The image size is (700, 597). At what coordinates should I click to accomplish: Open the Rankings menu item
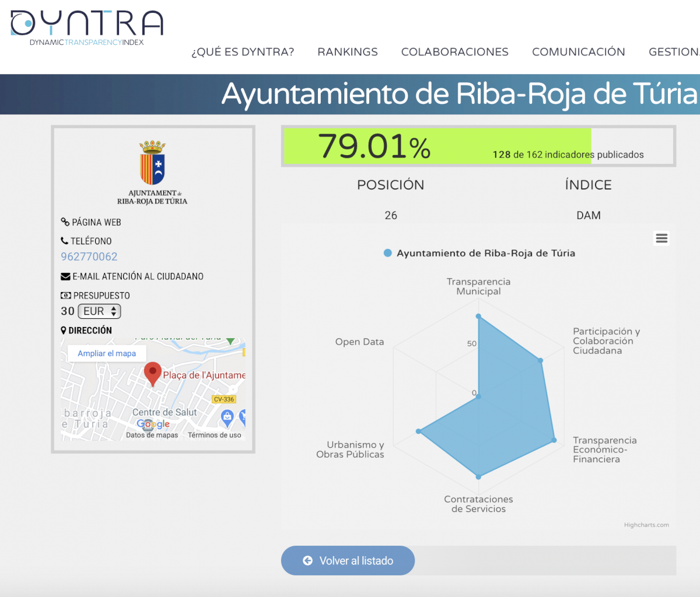coord(348,52)
